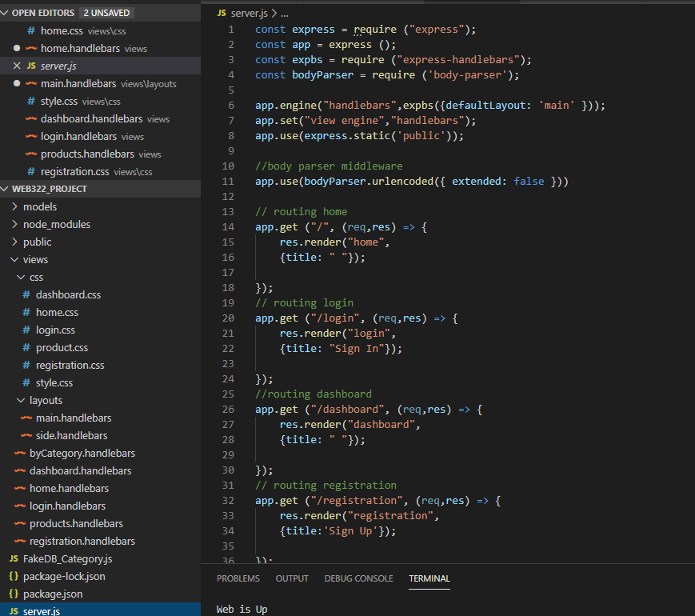The image size is (695, 616).
Task: Switch to the PROBLEMS tab
Action: coord(238,578)
